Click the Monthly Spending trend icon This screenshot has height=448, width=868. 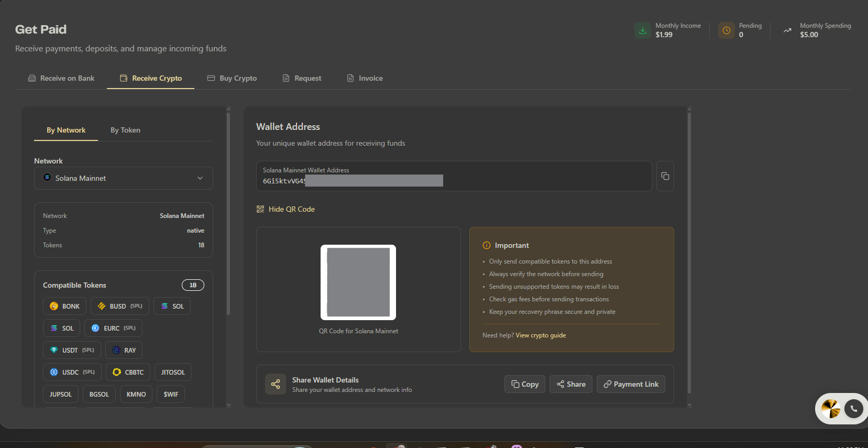787,30
